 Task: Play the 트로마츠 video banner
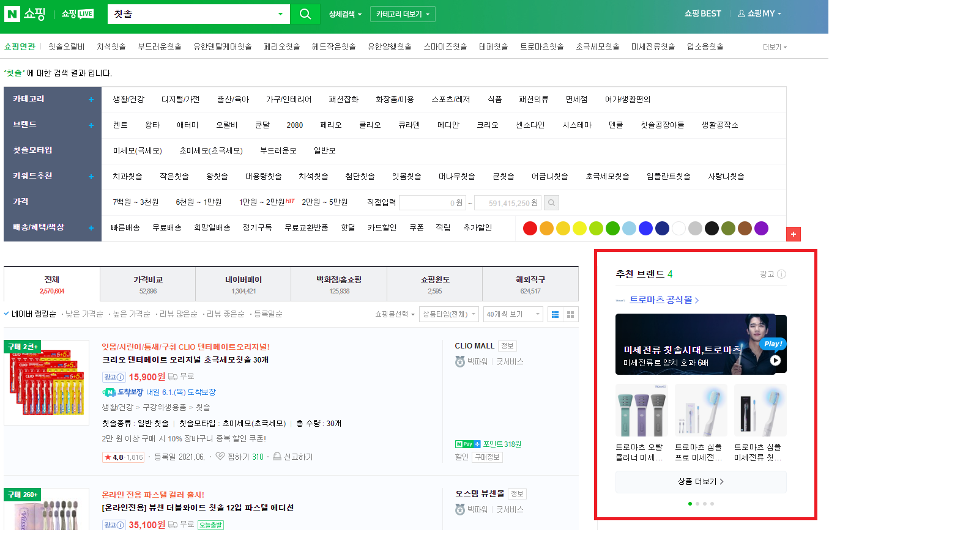[x=775, y=360]
